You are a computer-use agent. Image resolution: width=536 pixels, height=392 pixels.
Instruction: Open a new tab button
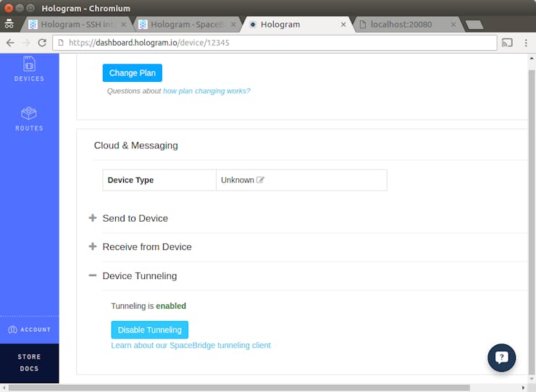(474, 25)
